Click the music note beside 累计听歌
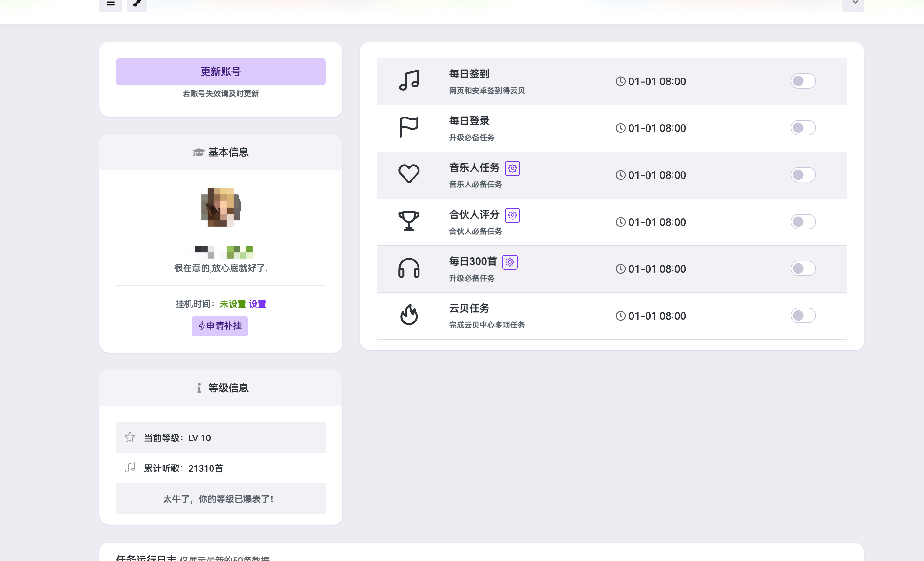 coord(130,468)
